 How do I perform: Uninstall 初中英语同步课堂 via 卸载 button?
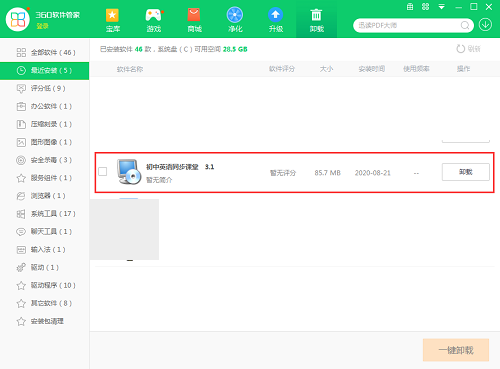(466, 172)
